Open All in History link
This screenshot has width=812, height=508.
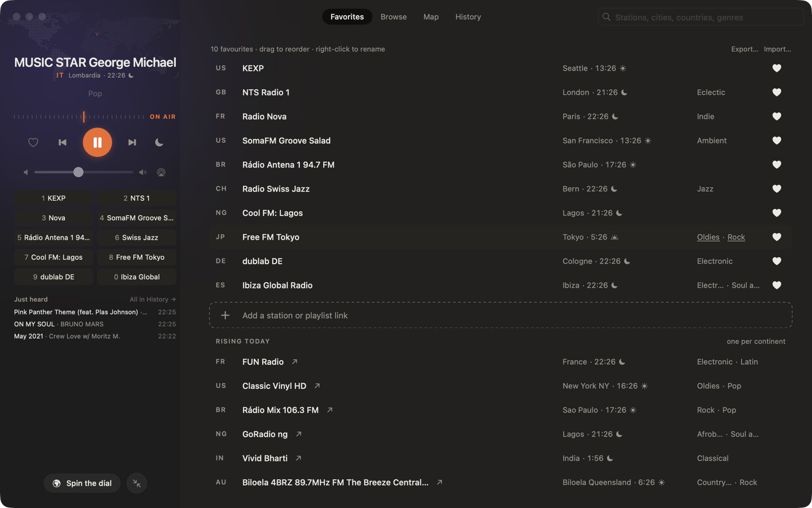point(153,300)
